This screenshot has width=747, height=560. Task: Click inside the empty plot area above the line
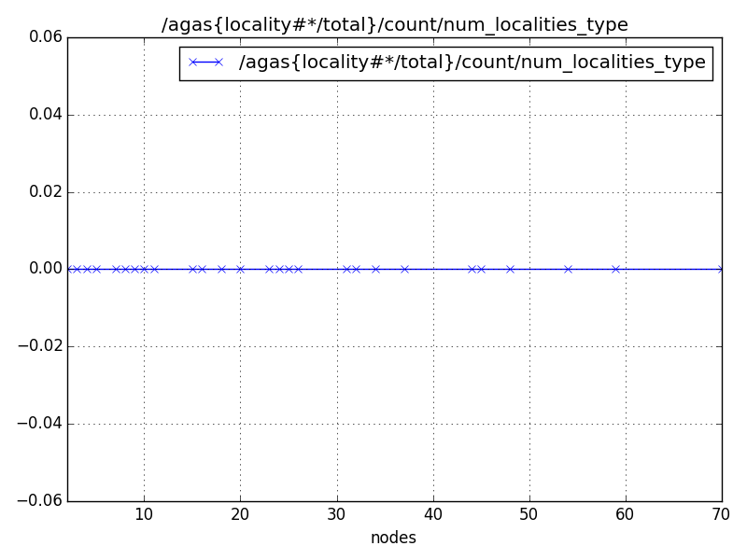(x=373, y=168)
